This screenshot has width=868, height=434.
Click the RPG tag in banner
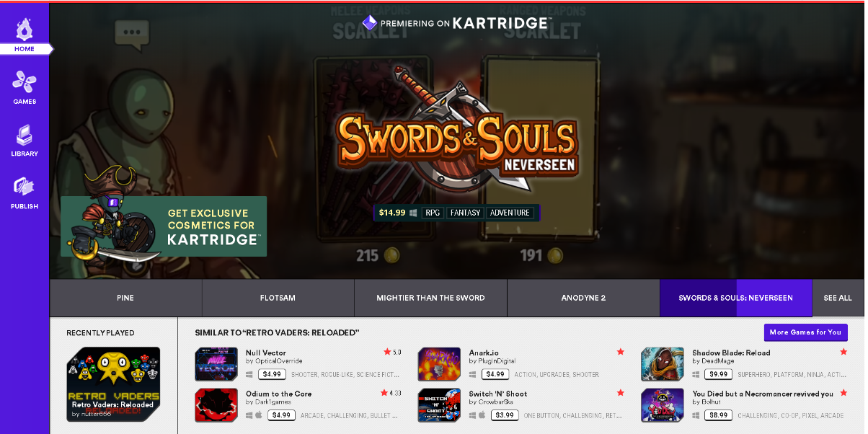pyautogui.click(x=433, y=213)
